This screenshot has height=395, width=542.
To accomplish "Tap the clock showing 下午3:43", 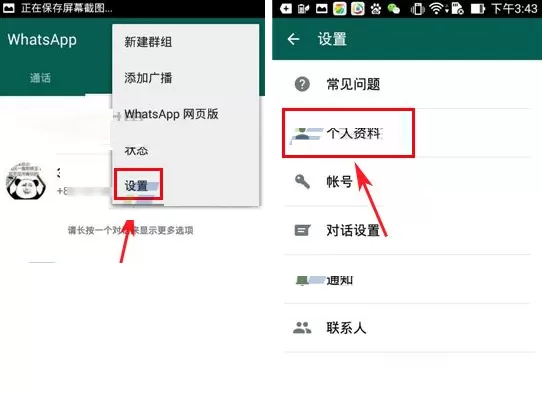I will point(514,9).
